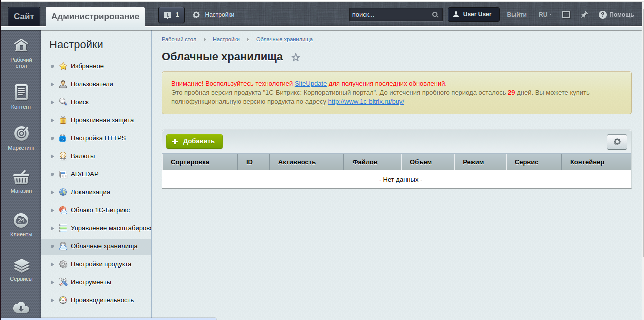Open the Клиенты 24 section

[21, 225]
